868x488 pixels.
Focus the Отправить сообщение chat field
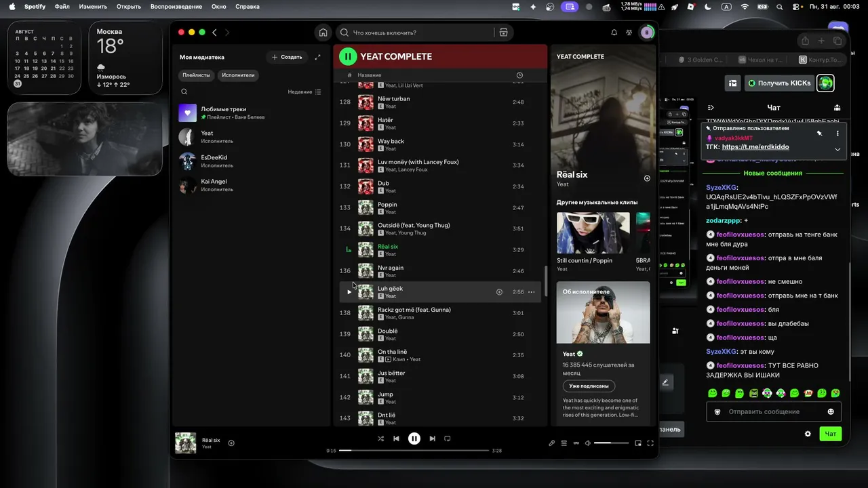774,411
